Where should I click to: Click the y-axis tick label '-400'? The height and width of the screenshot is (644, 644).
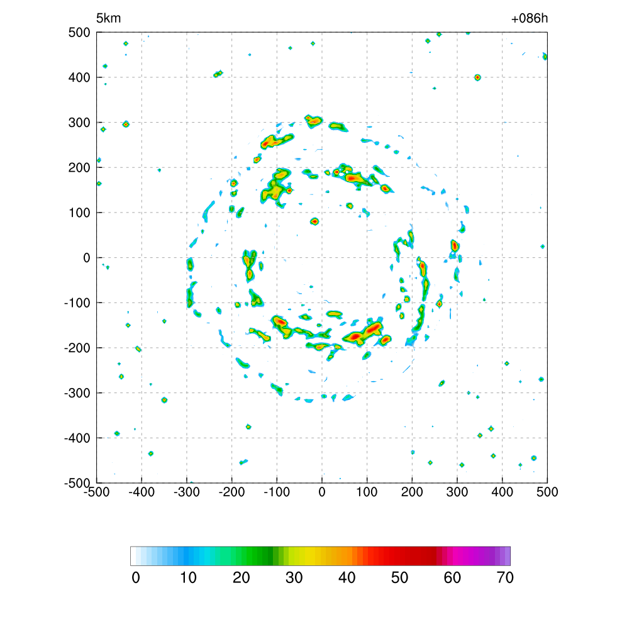point(77,438)
